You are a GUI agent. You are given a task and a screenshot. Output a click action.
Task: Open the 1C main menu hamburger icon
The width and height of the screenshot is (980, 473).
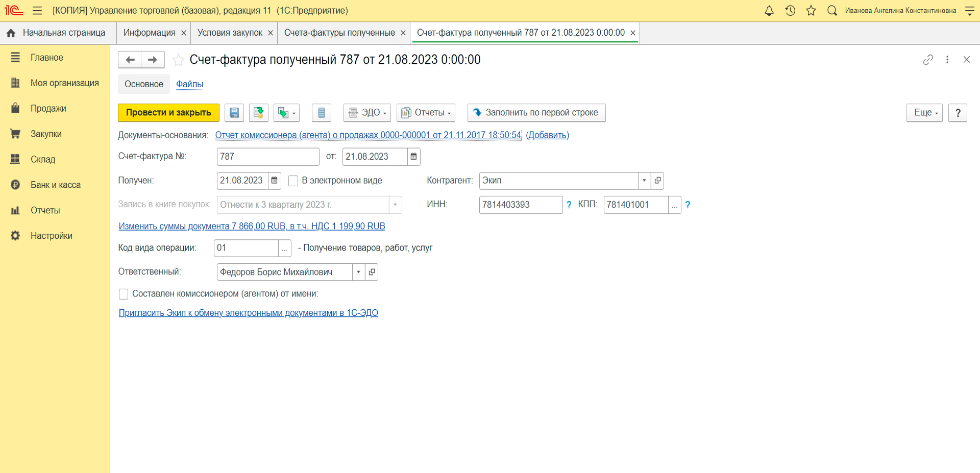[37, 10]
